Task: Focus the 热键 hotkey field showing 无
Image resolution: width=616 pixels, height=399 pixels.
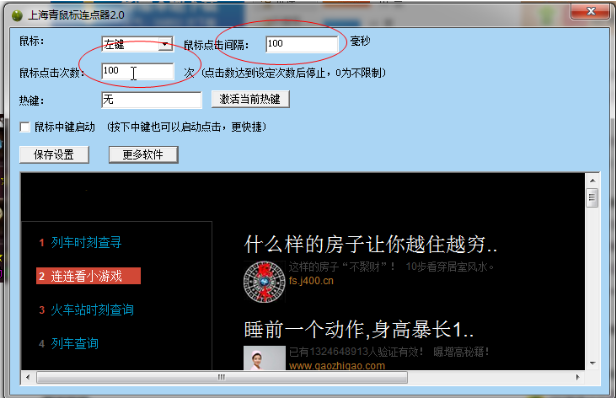Action: (x=151, y=100)
